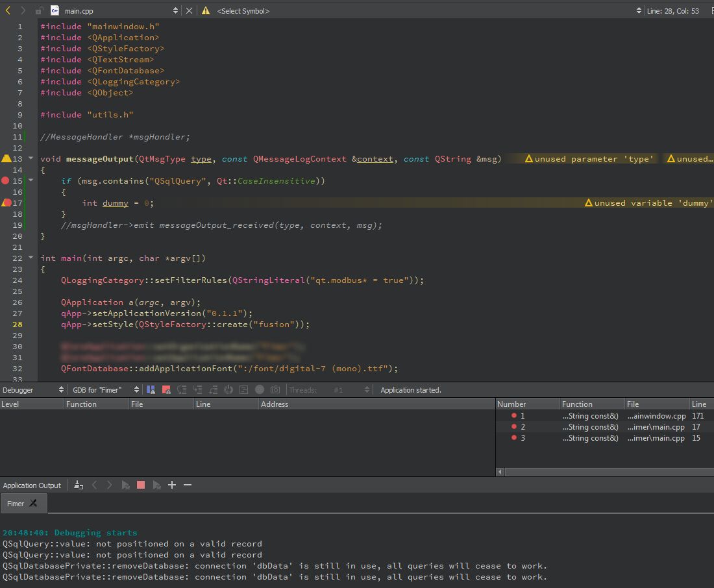
Task: Click the Step Into debugger icon
Action: pos(197,390)
